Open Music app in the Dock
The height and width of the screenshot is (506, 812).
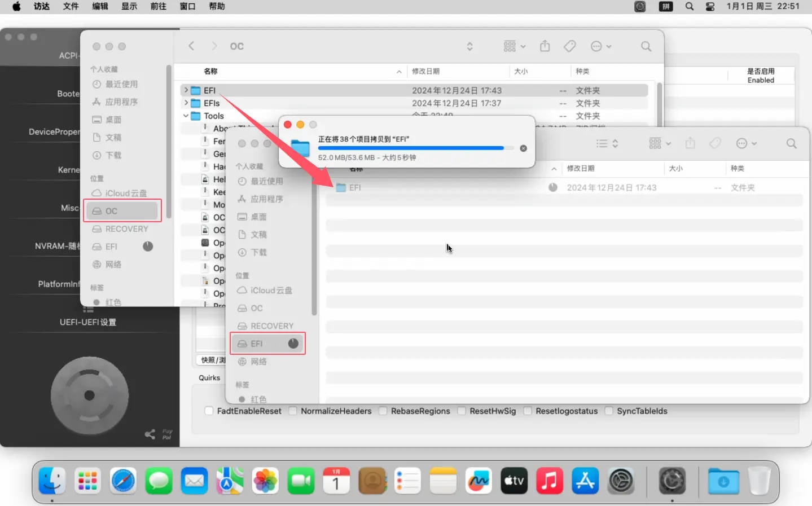coord(550,481)
